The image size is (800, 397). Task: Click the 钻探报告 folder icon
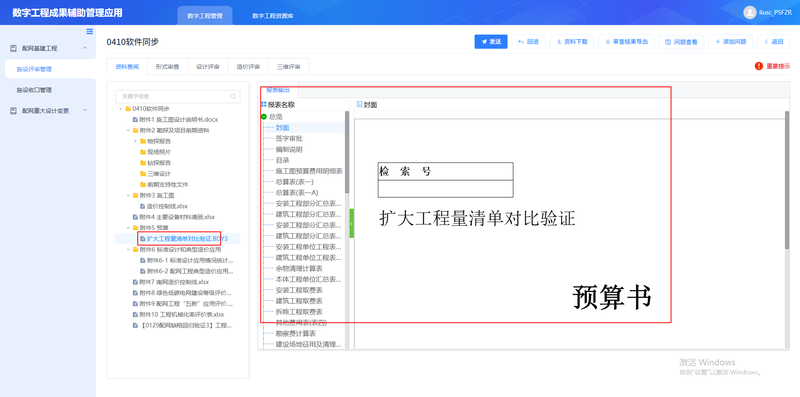click(143, 163)
